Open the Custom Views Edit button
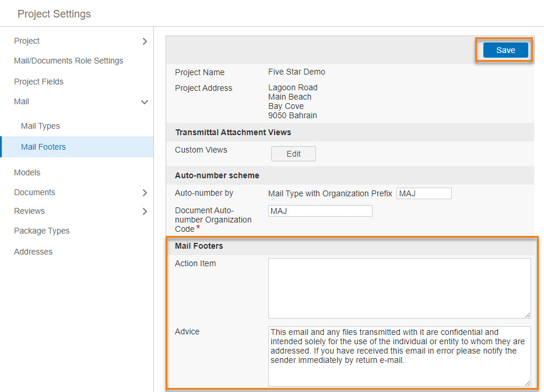 click(x=293, y=154)
